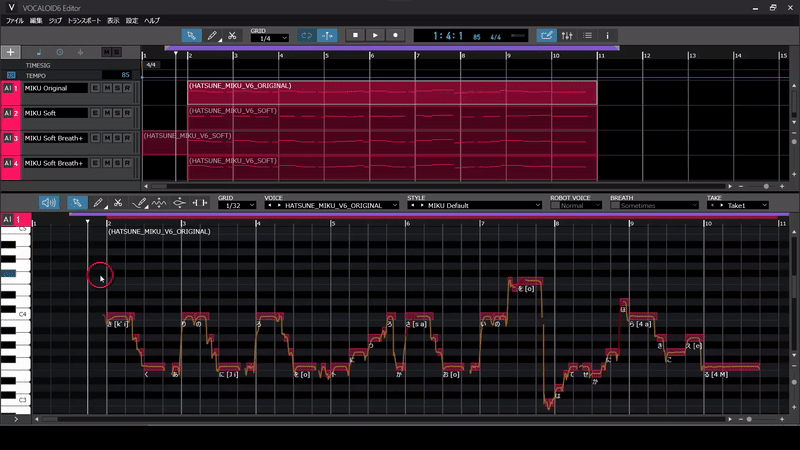
Task: Click the clock icon above track list
Action: click(x=60, y=52)
